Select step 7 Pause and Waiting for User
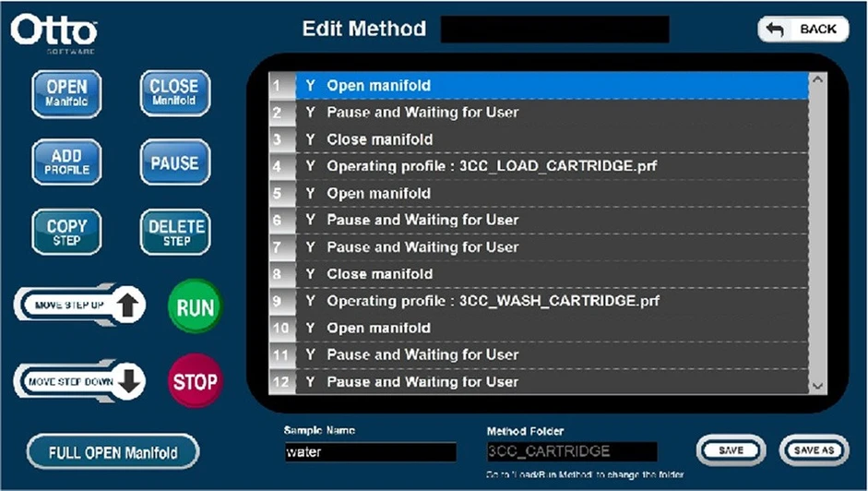 click(x=539, y=247)
